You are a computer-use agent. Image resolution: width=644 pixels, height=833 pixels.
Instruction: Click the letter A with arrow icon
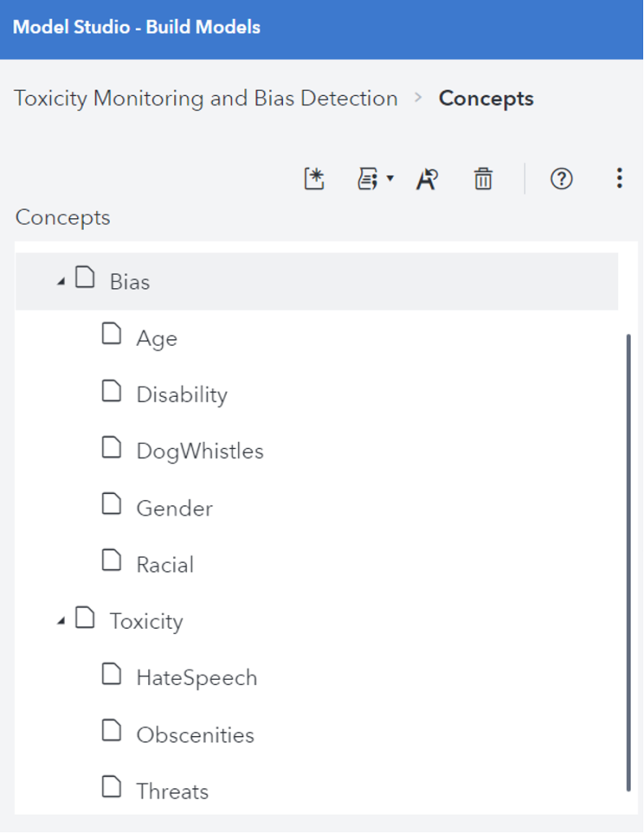tap(427, 179)
